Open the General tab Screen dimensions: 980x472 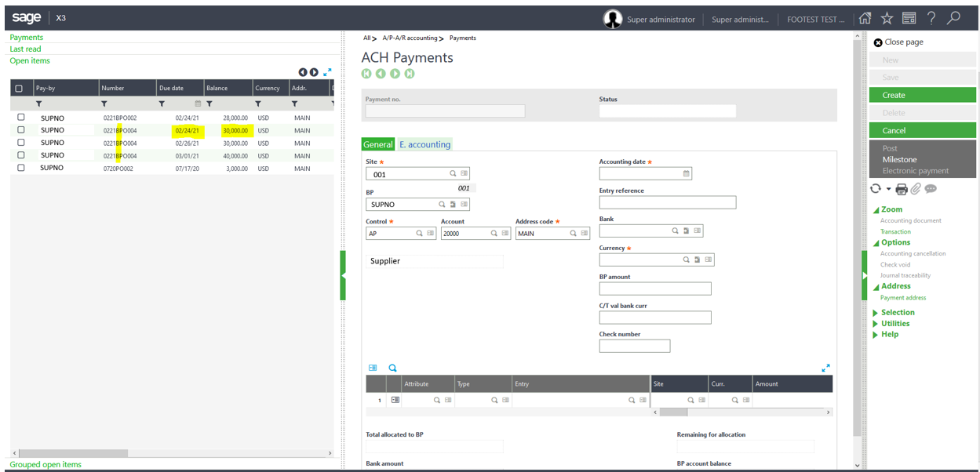point(377,144)
